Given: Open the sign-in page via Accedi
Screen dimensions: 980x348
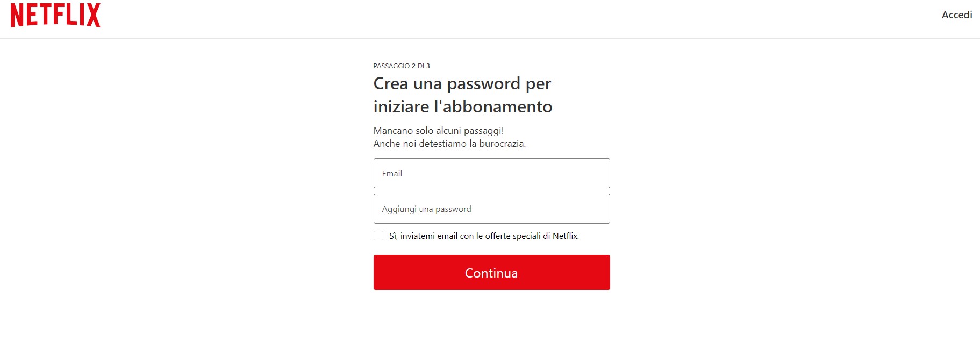Looking at the screenshot, I should click(956, 15).
